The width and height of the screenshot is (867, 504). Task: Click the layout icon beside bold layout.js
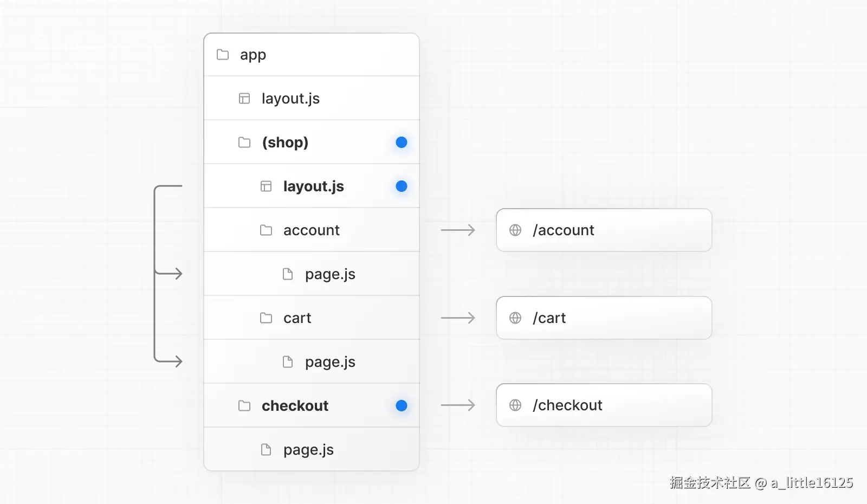(x=266, y=186)
